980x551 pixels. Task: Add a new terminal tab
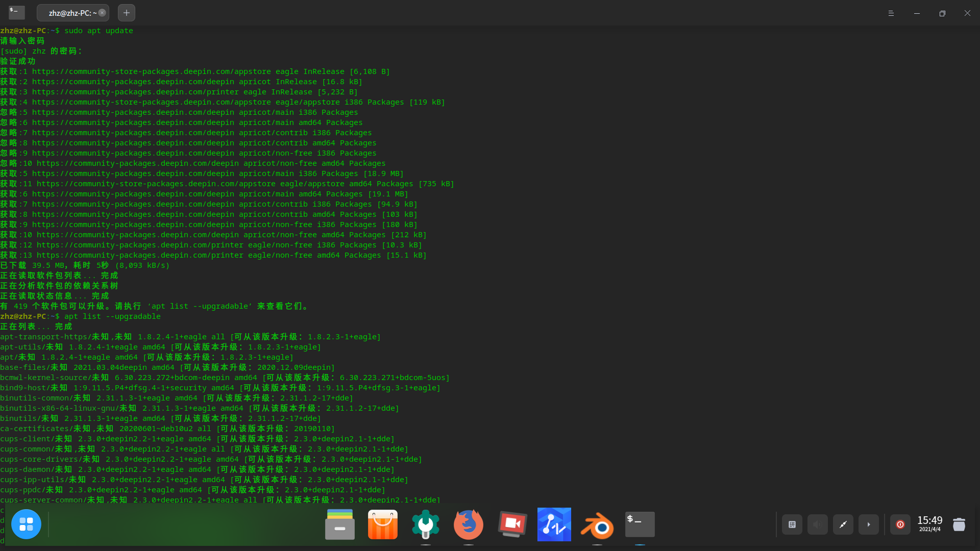[x=127, y=13]
